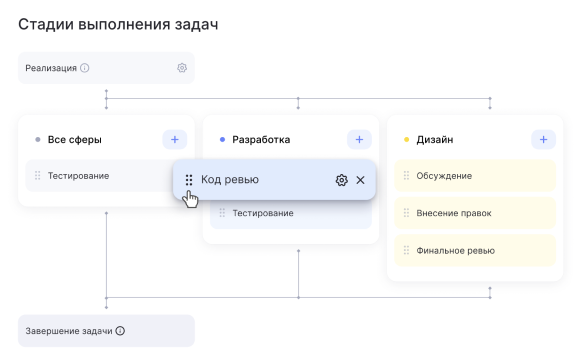This screenshot has width=576, height=364.
Task: Select the Обсуждение stage card
Action: (475, 176)
